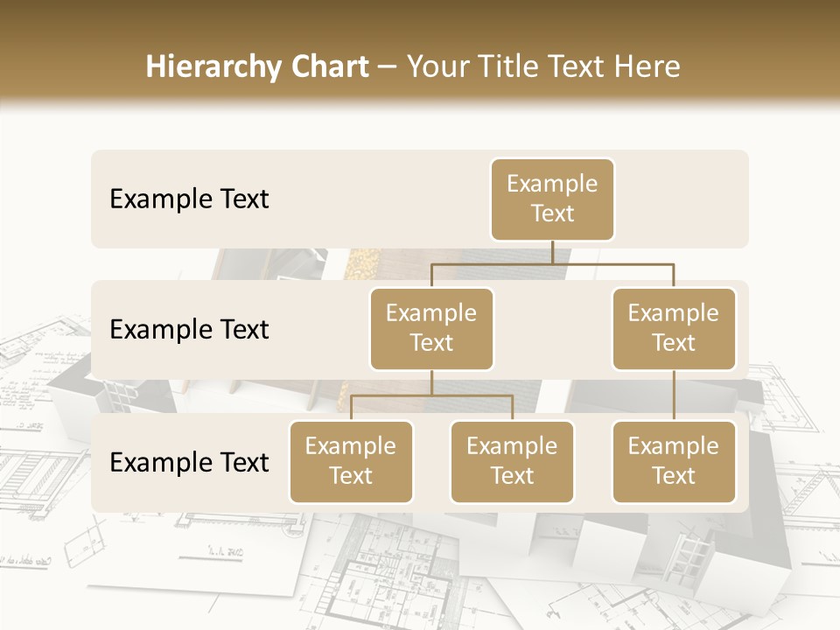The image size is (840, 630).
Task: Click the bold "Hierarchy Chart" title text
Action: tap(257, 66)
